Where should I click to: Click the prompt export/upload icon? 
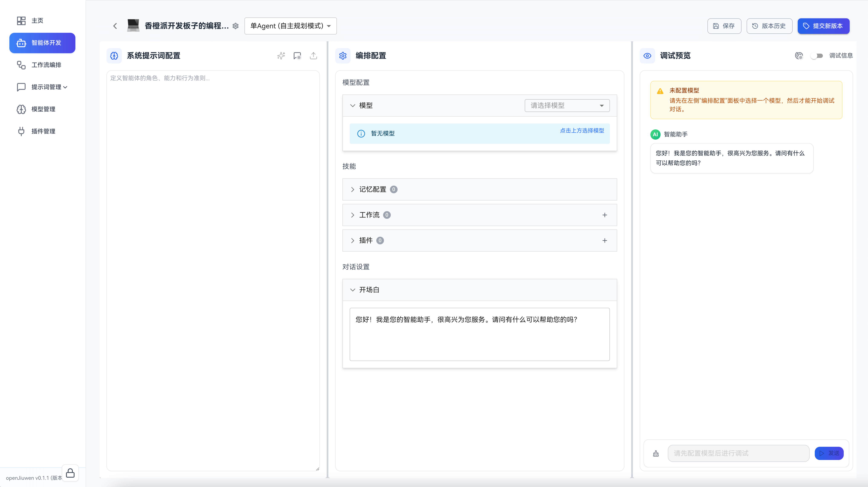[x=313, y=56]
